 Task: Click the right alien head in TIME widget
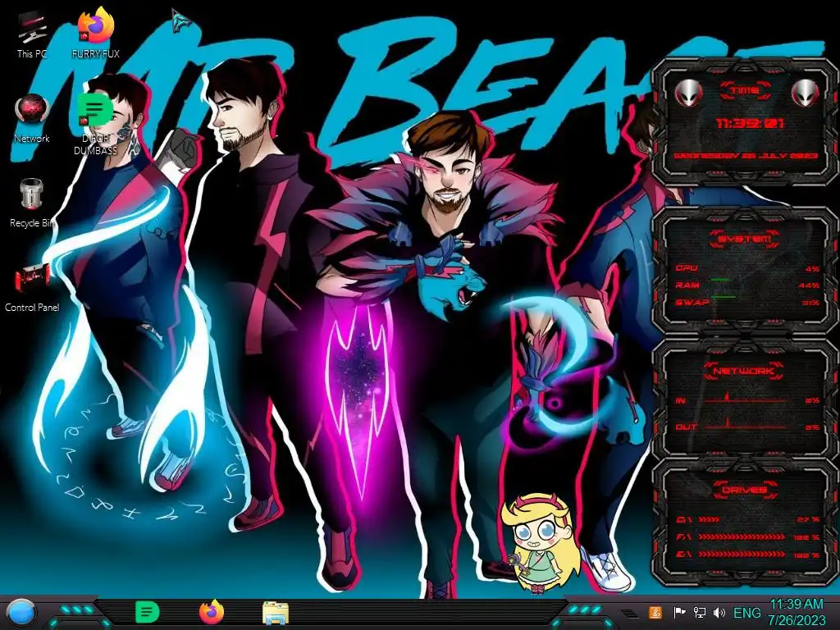(804, 94)
